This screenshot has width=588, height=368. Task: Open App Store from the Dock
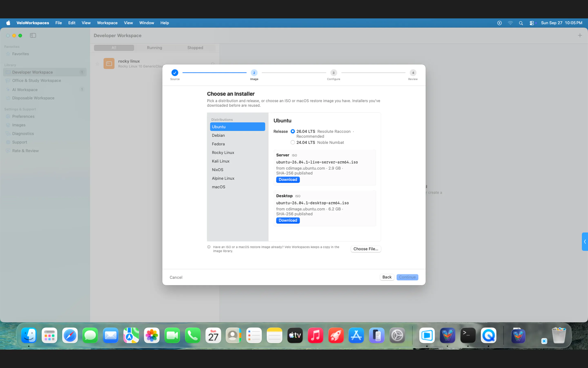coord(356,335)
